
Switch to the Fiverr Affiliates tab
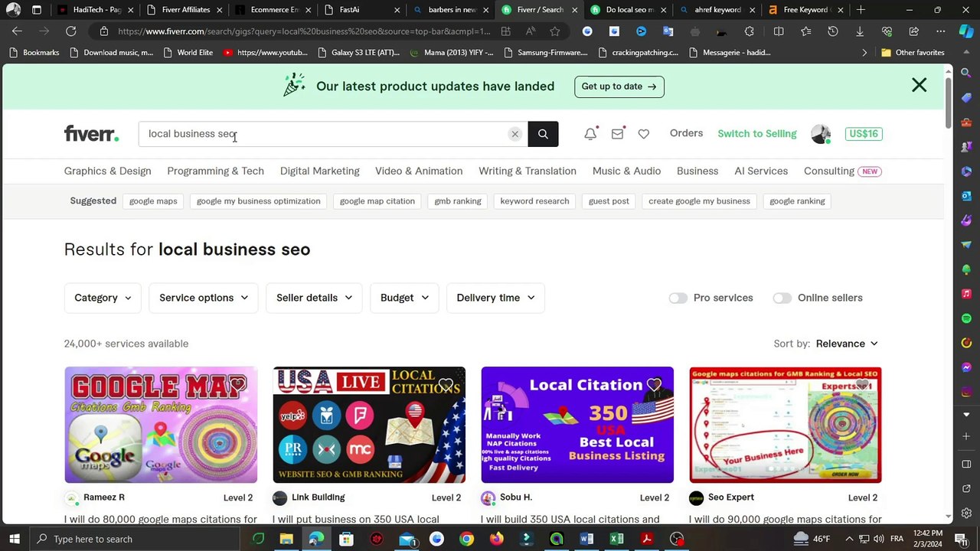tap(180, 10)
